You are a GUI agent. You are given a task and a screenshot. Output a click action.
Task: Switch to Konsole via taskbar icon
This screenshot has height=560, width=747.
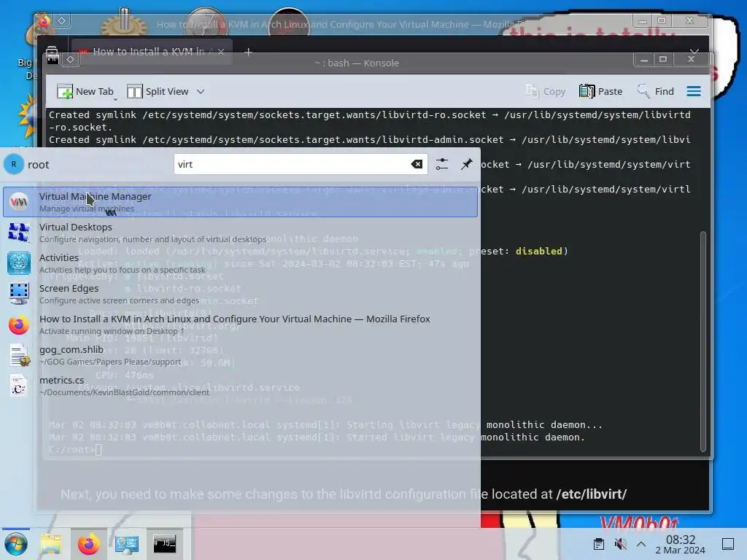click(164, 544)
